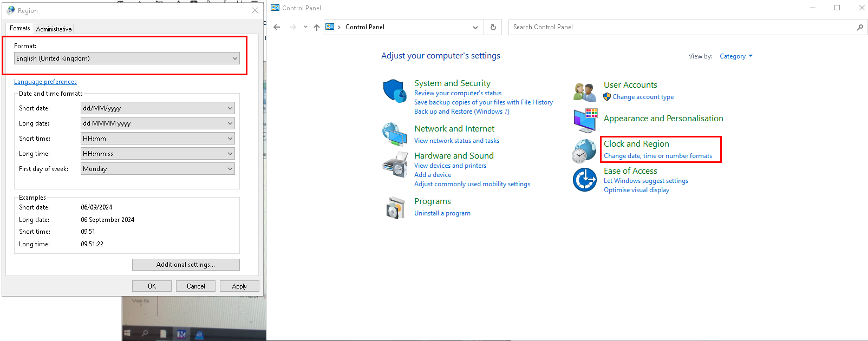The width and height of the screenshot is (868, 341).
Task: Click the Add a device link
Action: (433, 175)
